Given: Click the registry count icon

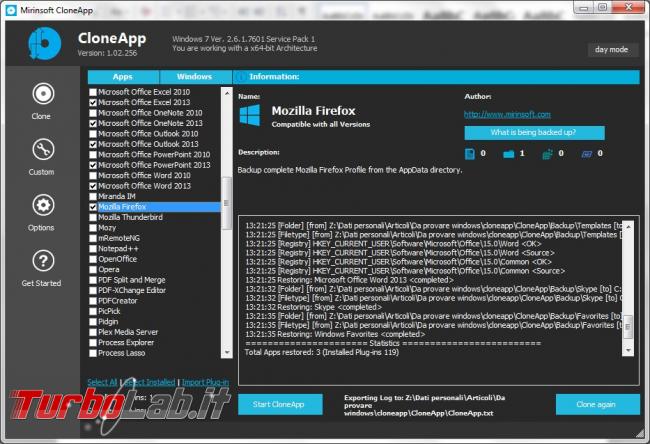Looking at the screenshot, I should [548, 154].
